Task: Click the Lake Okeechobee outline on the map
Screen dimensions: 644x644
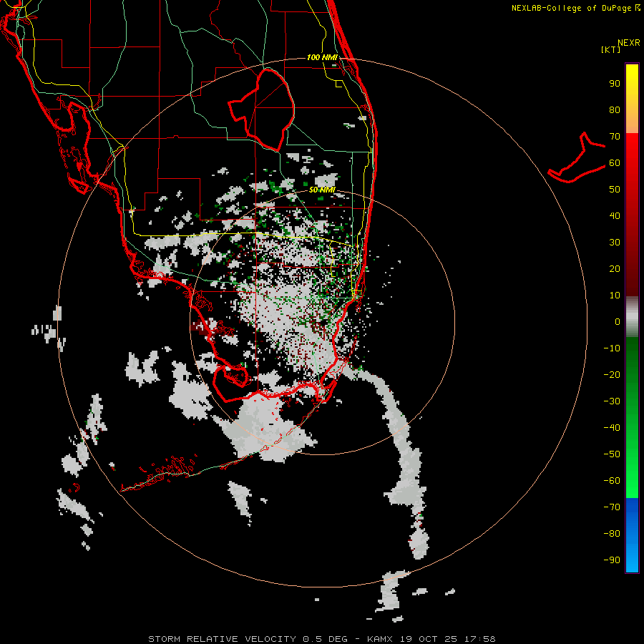Action: click(x=262, y=109)
